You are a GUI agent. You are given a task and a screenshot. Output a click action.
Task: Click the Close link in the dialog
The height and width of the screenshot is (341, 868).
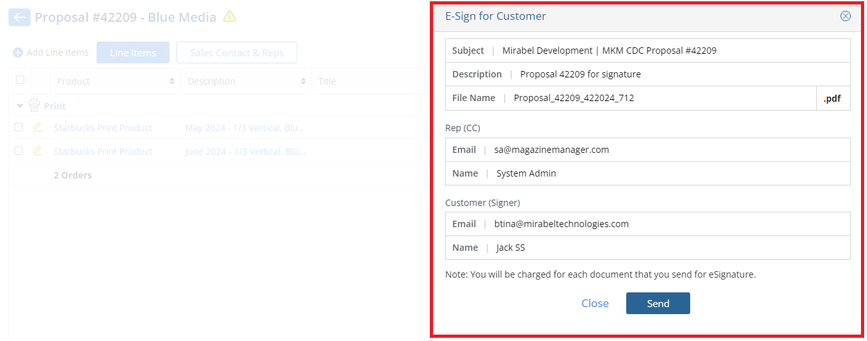coord(595,303)
